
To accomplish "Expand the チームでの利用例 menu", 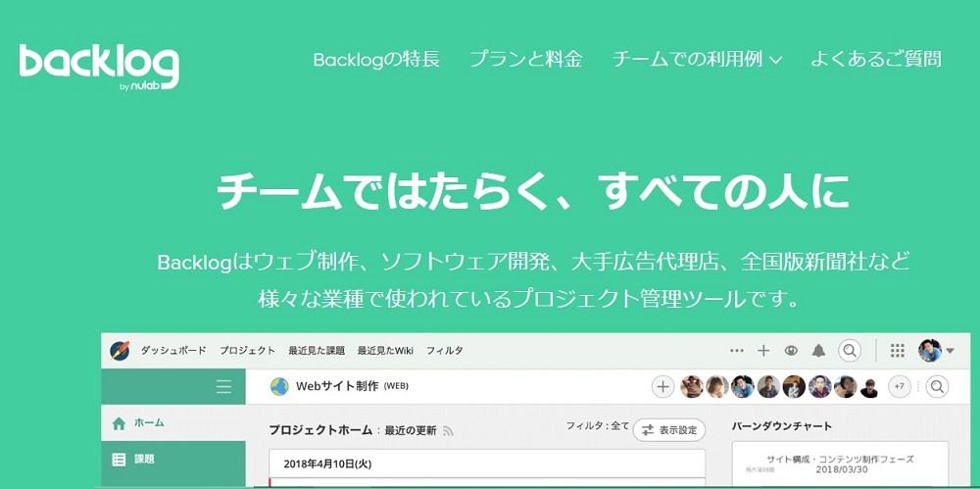I will coord(697,60).
